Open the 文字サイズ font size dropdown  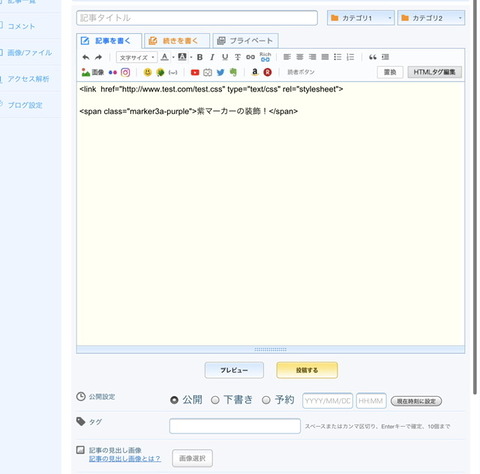137,57
